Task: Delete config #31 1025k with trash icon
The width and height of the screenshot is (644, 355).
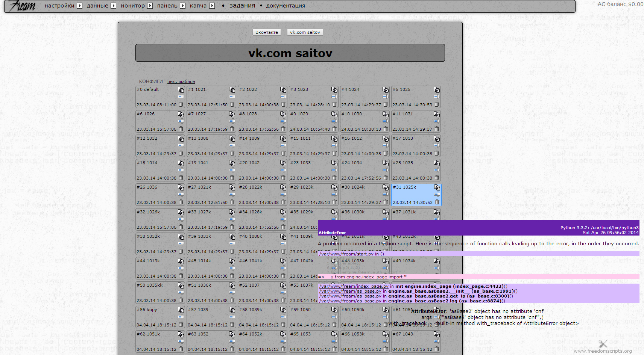Action: [437, 202]
